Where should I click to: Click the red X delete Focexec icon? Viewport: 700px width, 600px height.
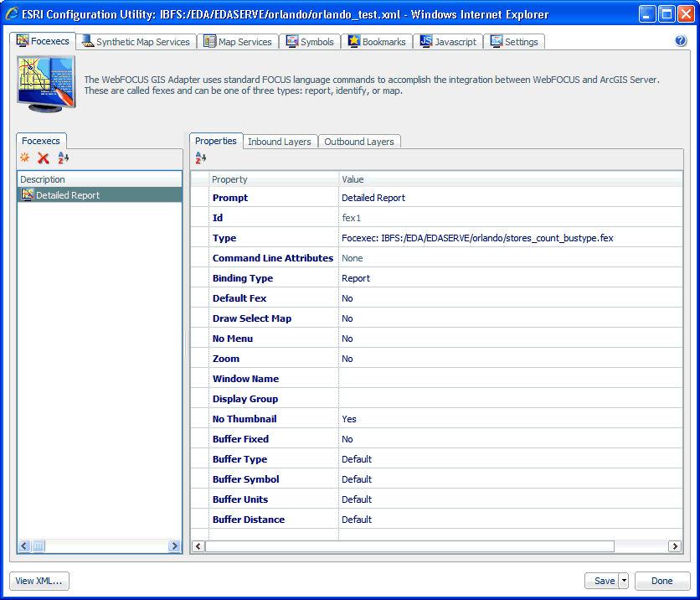coord(44,158)
